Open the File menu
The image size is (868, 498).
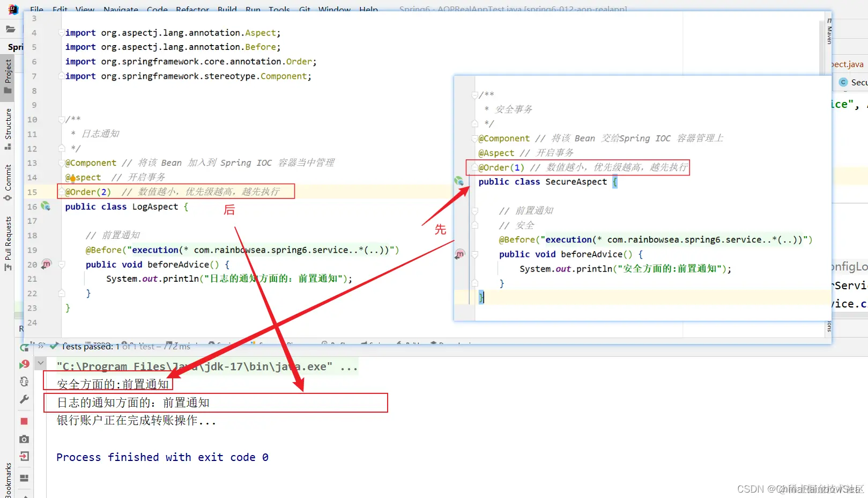(37, 10)
